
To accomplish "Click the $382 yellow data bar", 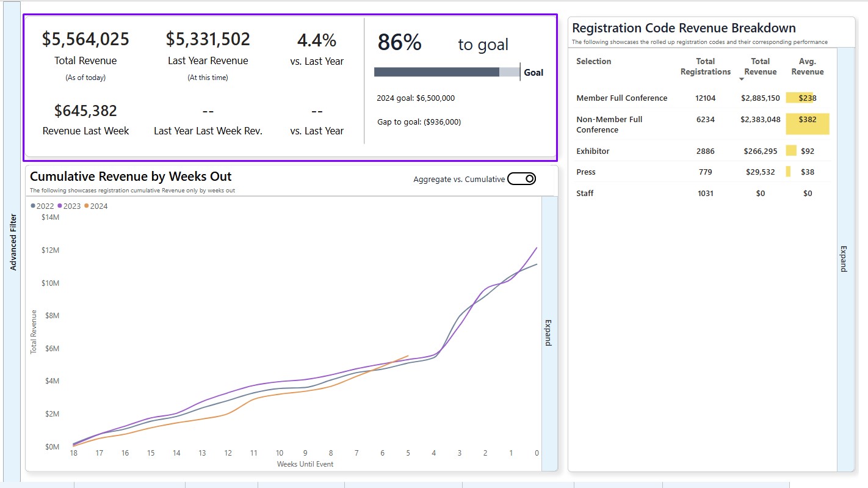I will [x=807, y=124].
